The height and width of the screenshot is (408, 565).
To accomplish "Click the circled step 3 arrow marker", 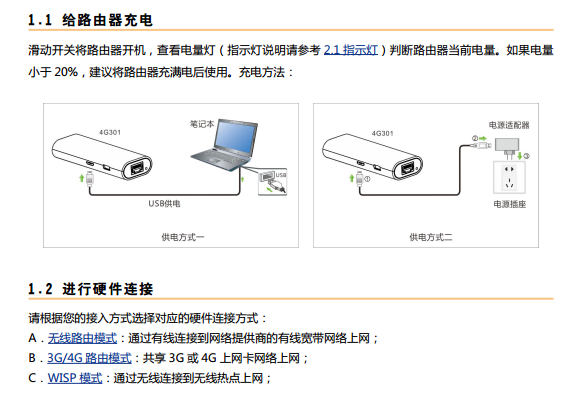I will click(x=523, y=156).
